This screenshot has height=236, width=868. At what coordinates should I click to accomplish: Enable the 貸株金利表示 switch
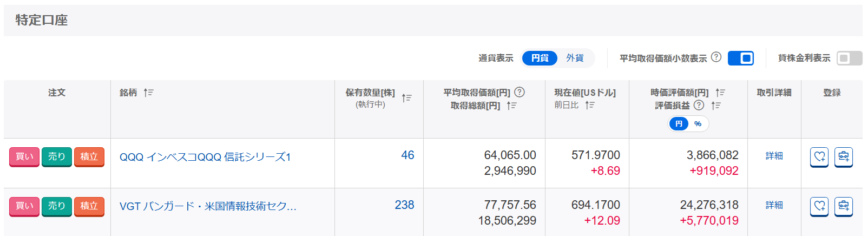click(849, 58)
